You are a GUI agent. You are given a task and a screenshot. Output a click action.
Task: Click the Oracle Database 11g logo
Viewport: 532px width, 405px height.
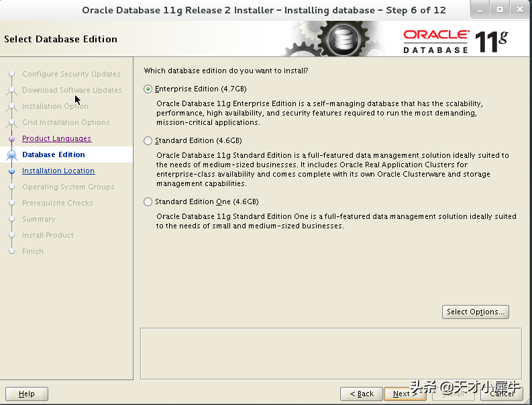(456, 42)
